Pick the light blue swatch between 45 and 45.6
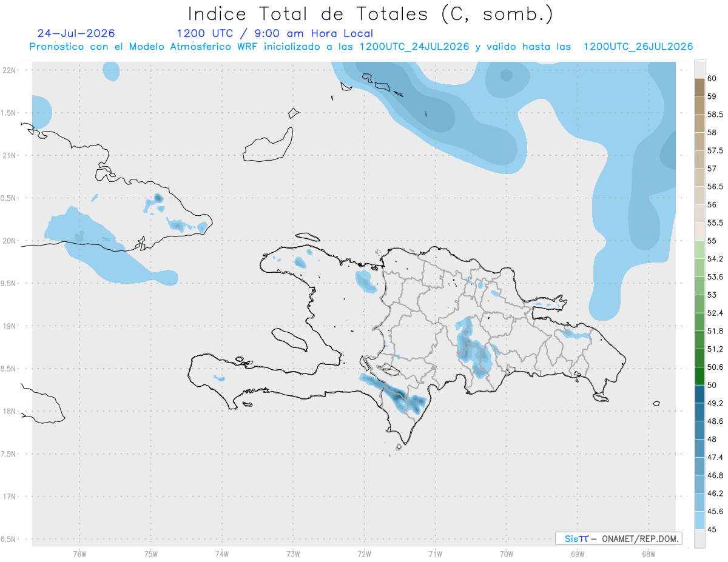Screen dimensions: 728x562 699,521
